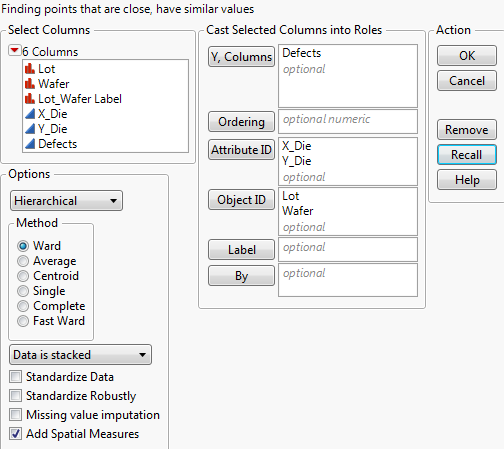The width and height of the screenshot is (504, 449).
Task: Uncheck Add Spatial Measures
Action: pyautogui.click(x=16, y=434)
